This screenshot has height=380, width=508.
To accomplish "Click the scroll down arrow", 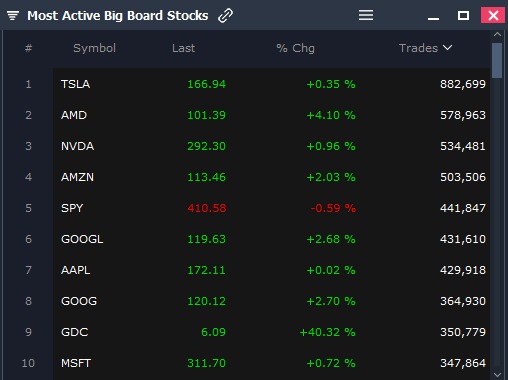I will [497, 375].
